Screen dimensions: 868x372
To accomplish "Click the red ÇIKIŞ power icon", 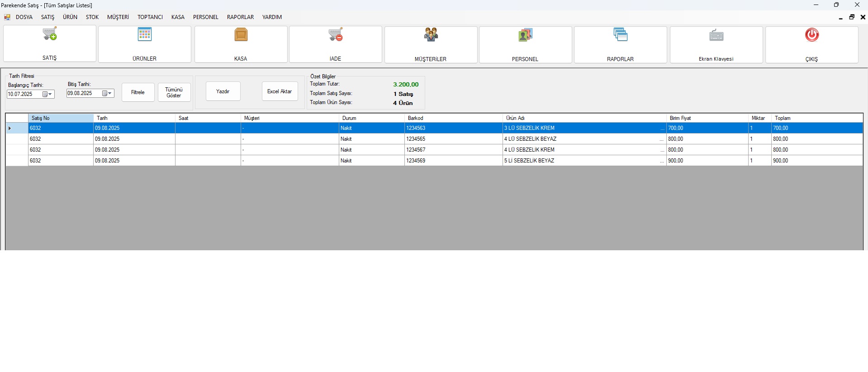I will click(x=811, y=35).
